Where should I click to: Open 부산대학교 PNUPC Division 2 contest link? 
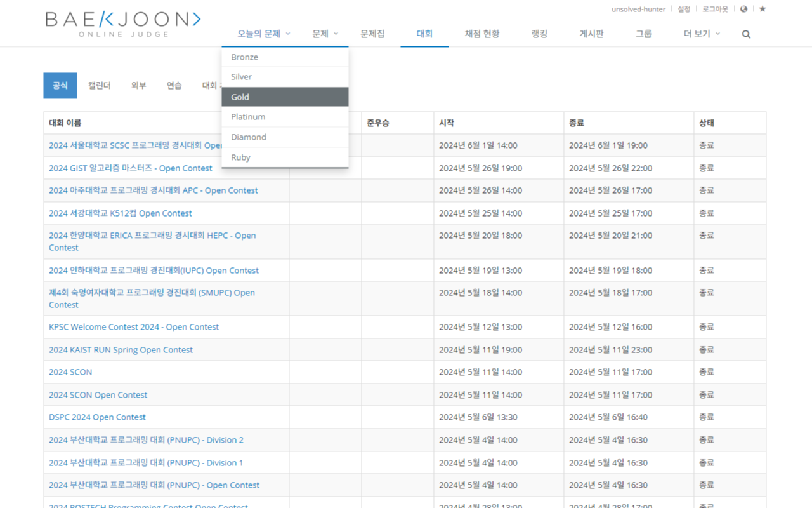click(x=147, y=440)
